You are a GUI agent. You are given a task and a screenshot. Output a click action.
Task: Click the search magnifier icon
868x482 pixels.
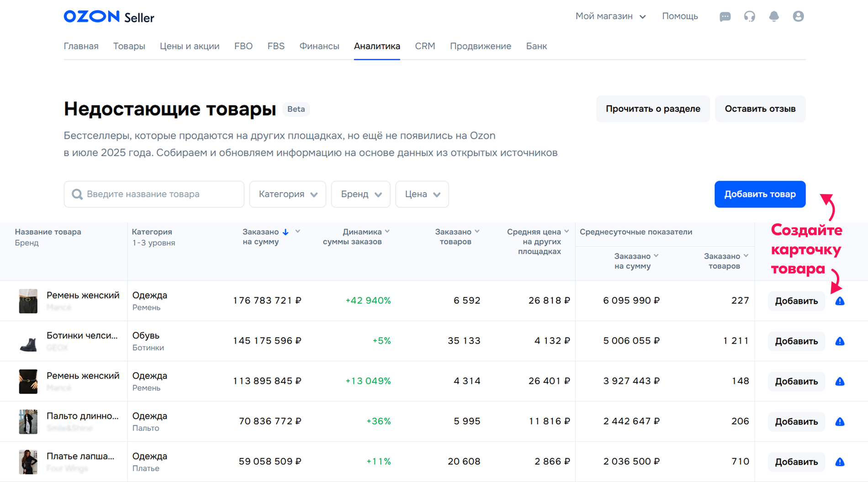pyautogui.click(x=77, y=194)
